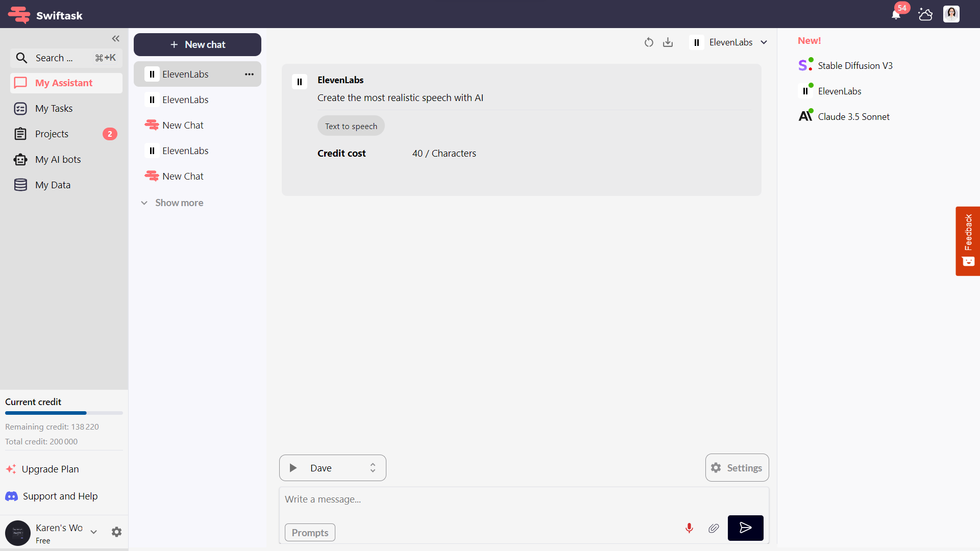Click the Write a message input field
The height and width of the screenshot is (551, 980).
click(459, 499)
